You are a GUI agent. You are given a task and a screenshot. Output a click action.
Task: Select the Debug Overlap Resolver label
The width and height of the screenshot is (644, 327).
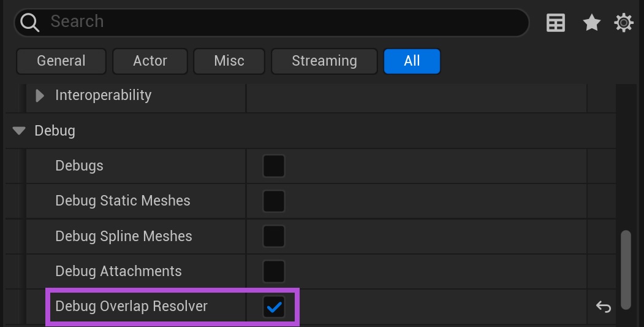tap(131, 306)
